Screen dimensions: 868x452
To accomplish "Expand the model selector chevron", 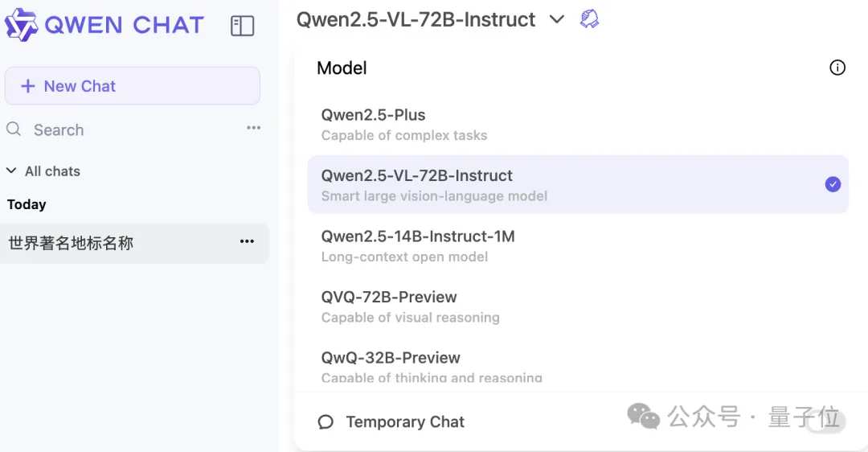I will (557, 20).
